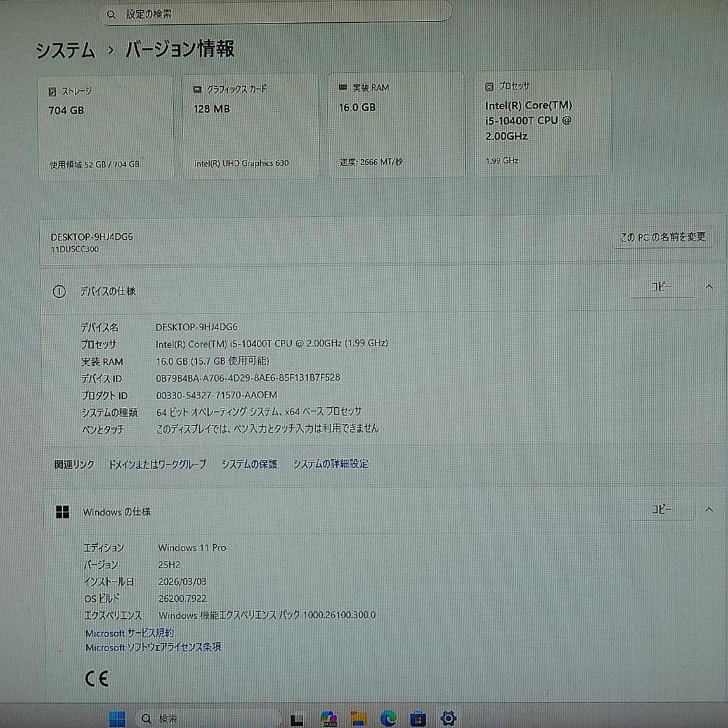Open the 実装 RAM 16.0 GB card

pyautogui.click(x=396, y=125)
